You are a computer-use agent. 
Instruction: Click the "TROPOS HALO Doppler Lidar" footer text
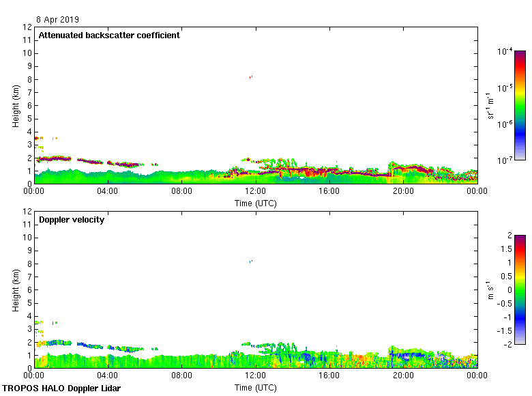pos(61,388)
